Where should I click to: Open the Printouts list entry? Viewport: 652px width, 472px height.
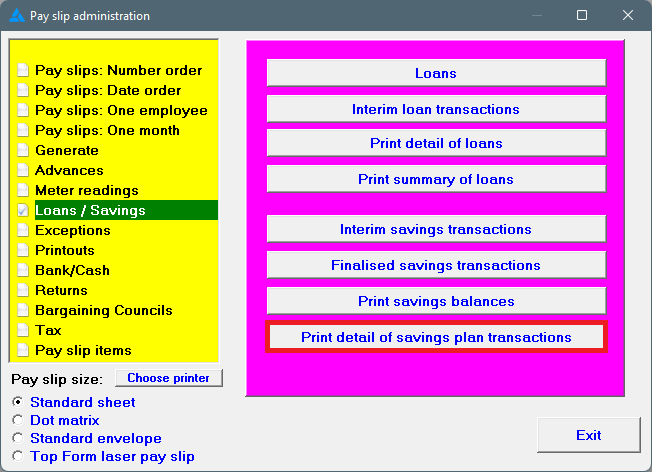tap(65, 250)
